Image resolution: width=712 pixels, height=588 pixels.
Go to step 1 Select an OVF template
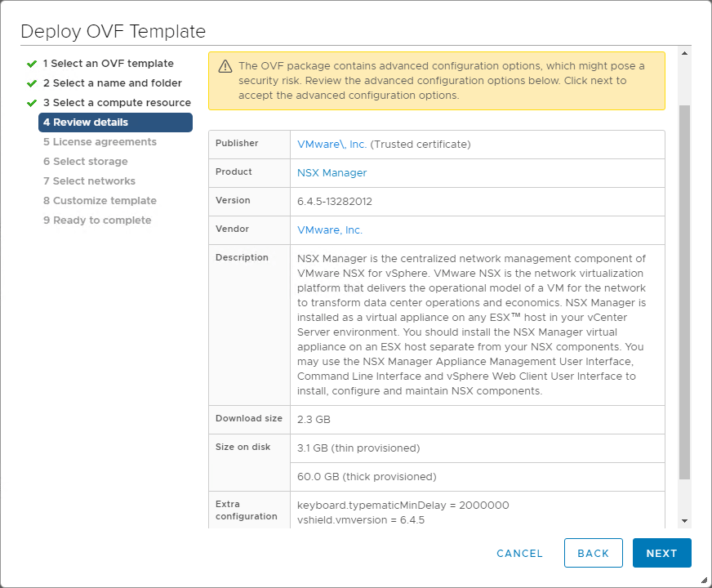[x=108, y=64]
